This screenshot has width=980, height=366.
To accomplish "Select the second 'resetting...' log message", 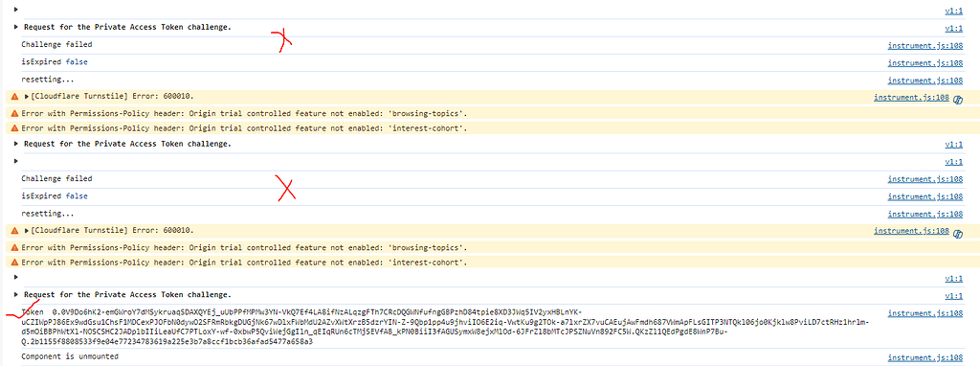I will (48, 214).
